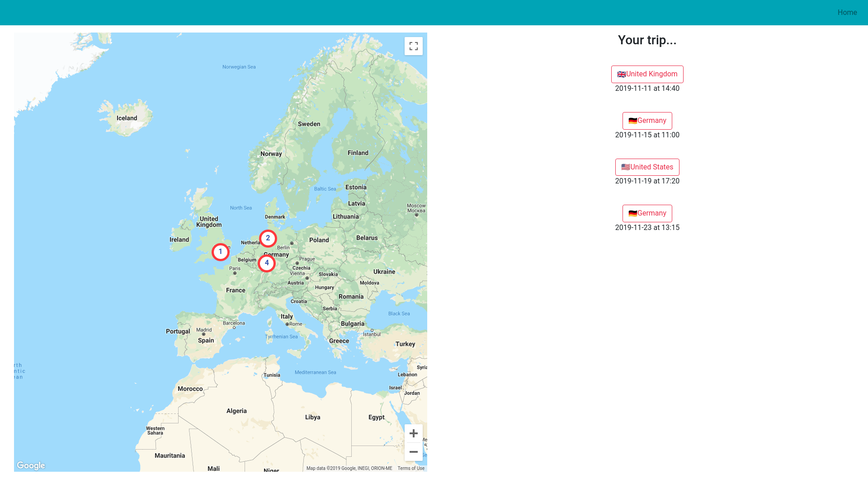Viewport: 868px width, 488px height.
Task: Click the map data attribution text
Action: click(349, 469)
